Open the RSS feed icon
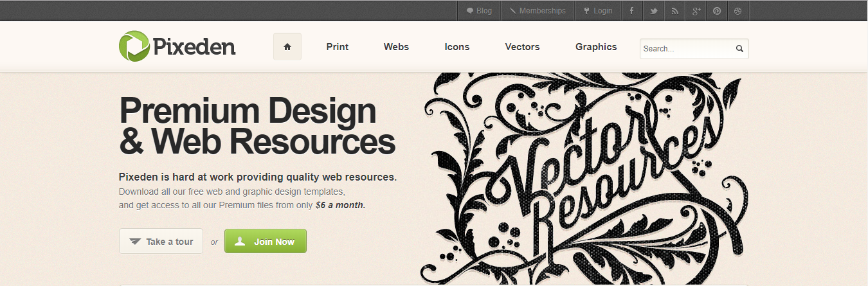This screenshot has height=286, width=868. point(674,11)
